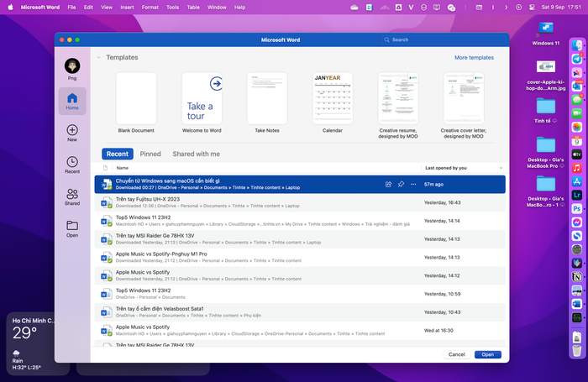Open the Insert menu

127,7
